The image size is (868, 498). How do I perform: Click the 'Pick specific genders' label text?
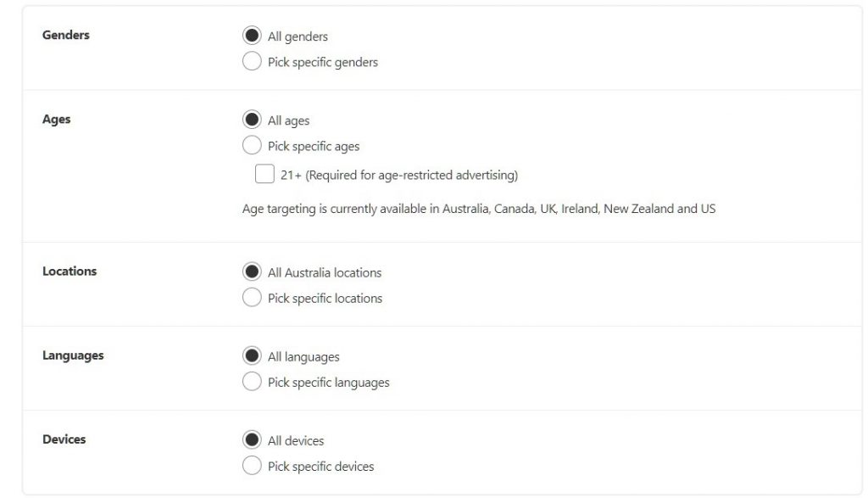click(323, 62)
